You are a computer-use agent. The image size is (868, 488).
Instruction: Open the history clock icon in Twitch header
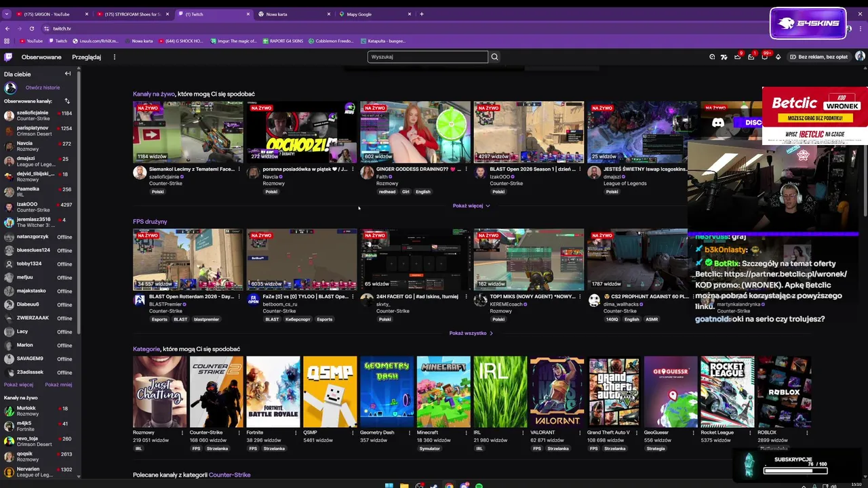click(x=712, y=57)
